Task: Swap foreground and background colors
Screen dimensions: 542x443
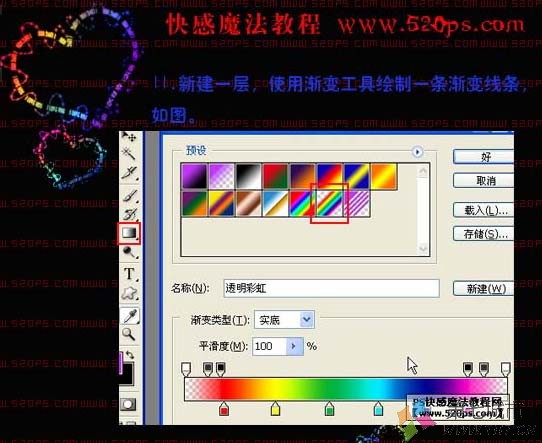Action: click(131, 355)
